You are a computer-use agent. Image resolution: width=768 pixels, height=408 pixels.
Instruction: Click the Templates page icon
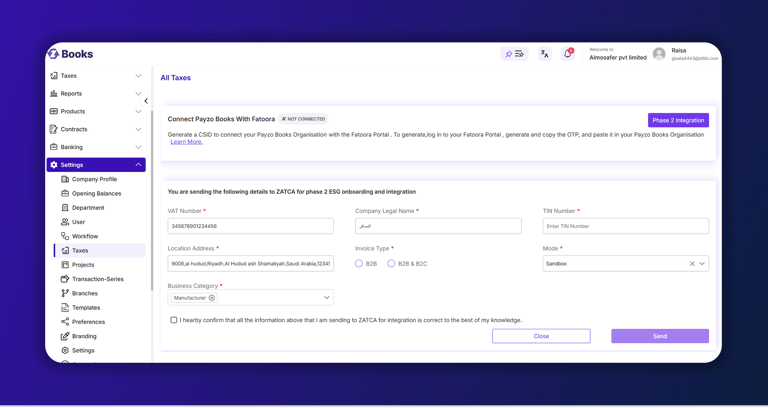(65, 308)
